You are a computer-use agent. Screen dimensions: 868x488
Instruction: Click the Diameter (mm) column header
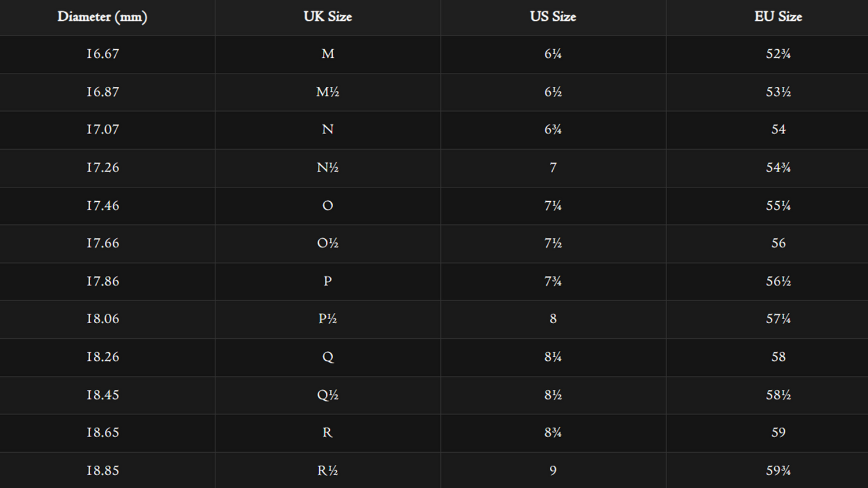[x=102, y=17]
